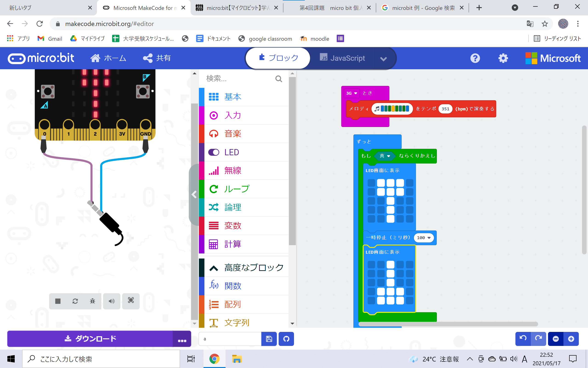Open the 真 boolean dropdown
588x368 pixels.
385,156
